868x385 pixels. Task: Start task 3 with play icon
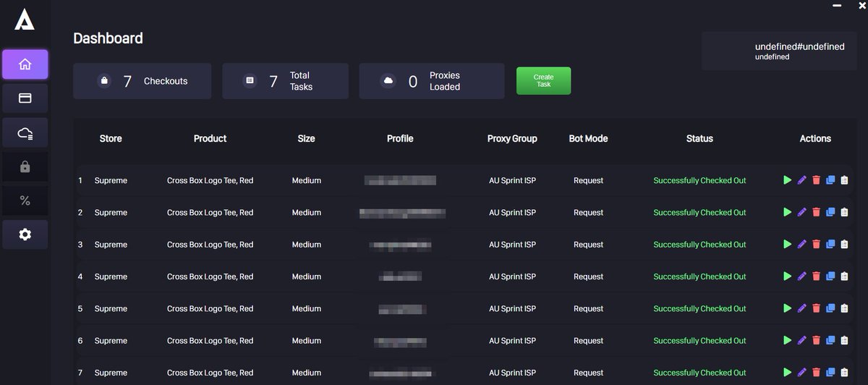point(788,245)
